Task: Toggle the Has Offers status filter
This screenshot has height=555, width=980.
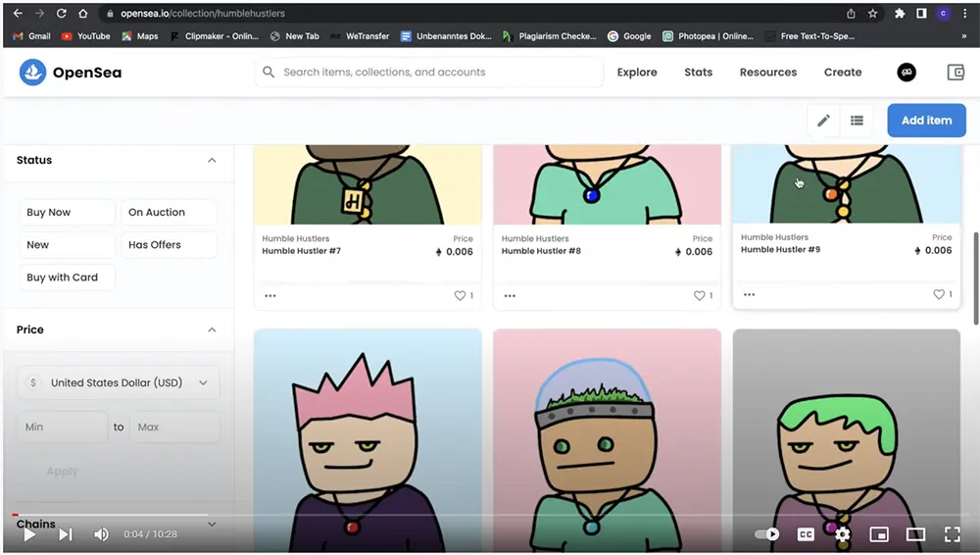Action: tap(169, 244)
